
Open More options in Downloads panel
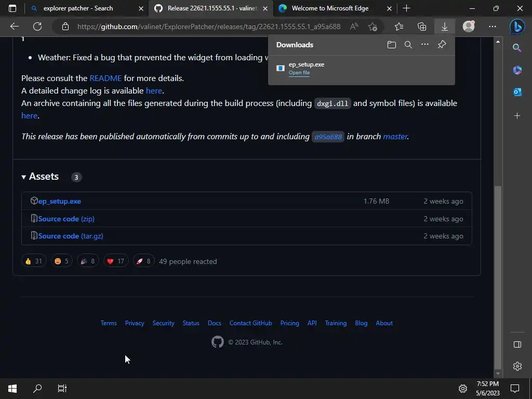pyautogui.click(x=425, y=45)
